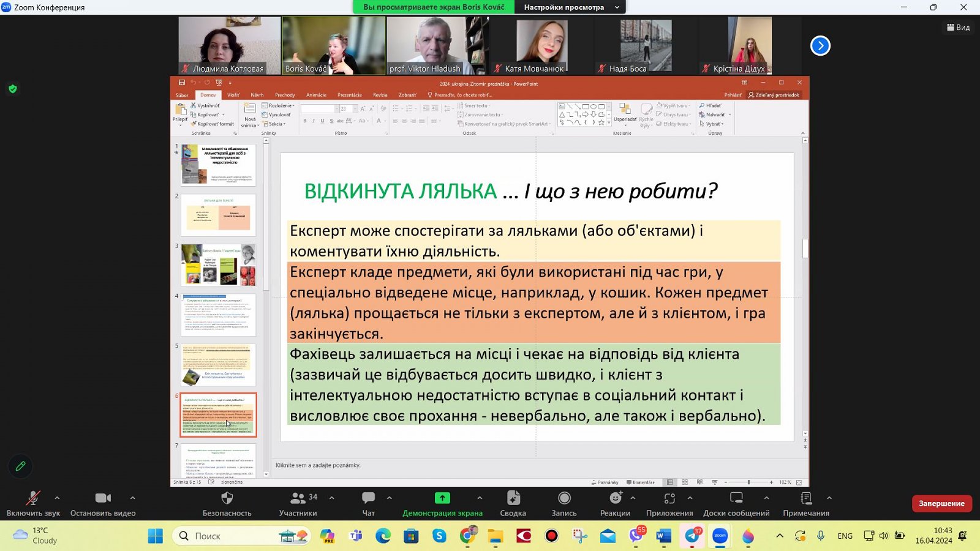
Task: Open the Summary (Сводка) icon
Action: coord(513,498)
